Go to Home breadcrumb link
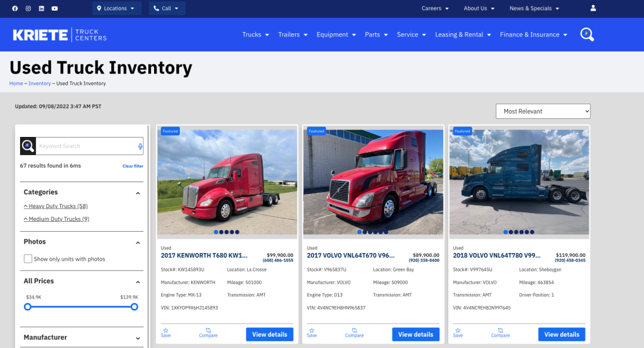 point(16,84)
